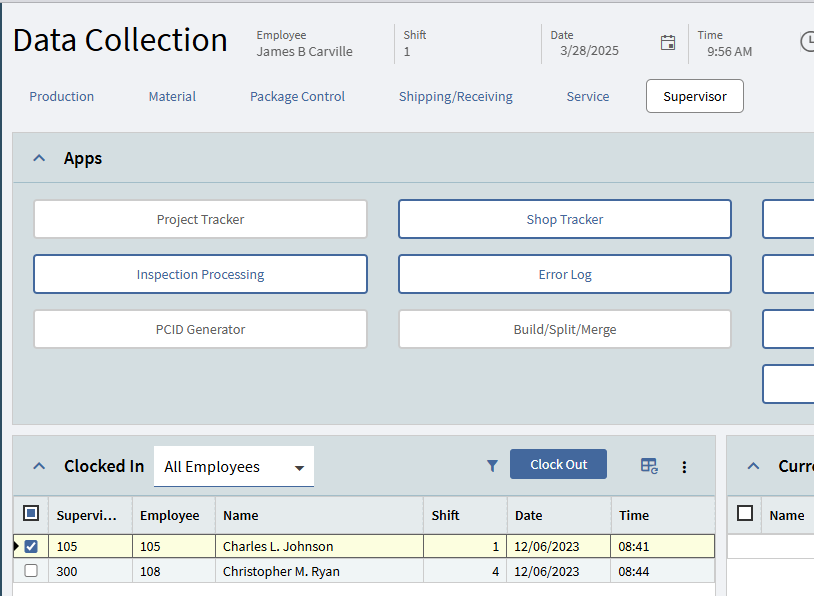Toggle the select-all checkbox in Clocked In header
Image resolution: width=814 pixels, height=596 pixels.
point(31,513)
